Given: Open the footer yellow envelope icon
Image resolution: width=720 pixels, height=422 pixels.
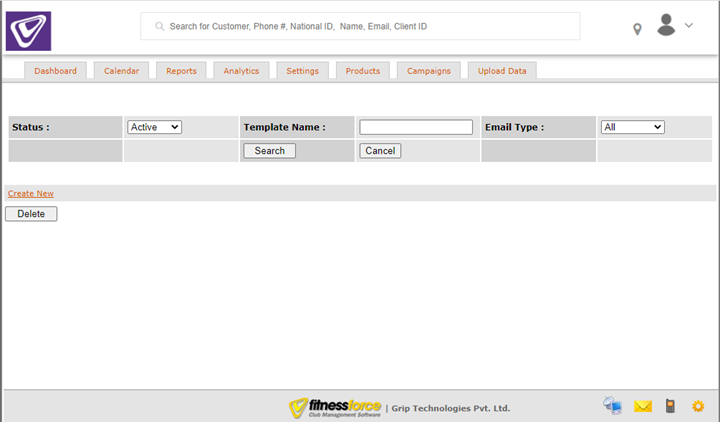Looking at the screenshot, I should (643, 406).
